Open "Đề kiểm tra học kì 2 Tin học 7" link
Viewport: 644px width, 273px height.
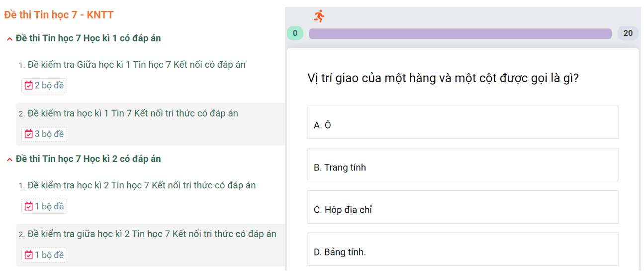point(141,185)
